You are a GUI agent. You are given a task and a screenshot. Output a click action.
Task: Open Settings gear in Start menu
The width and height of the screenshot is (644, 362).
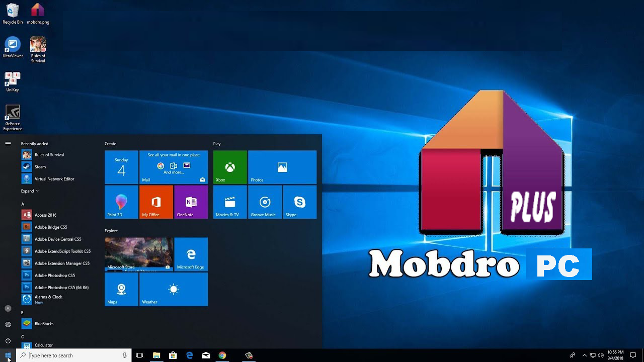click(8, 324)
